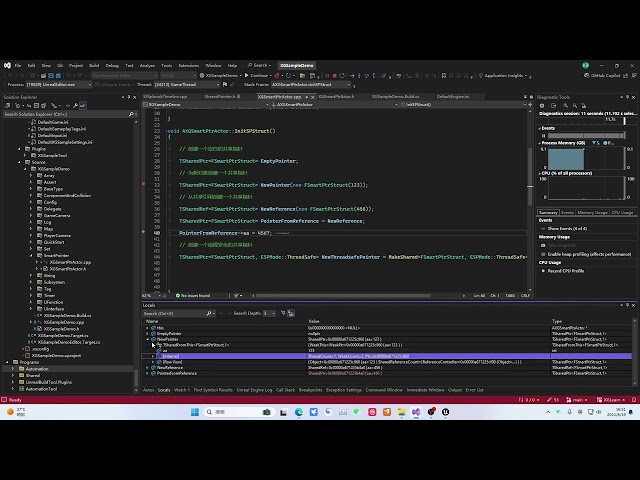Image resolution: width=640 pixels, height=480 pixels.
Task: Stop debugging with the red stop icon
Action: point(335,76)
